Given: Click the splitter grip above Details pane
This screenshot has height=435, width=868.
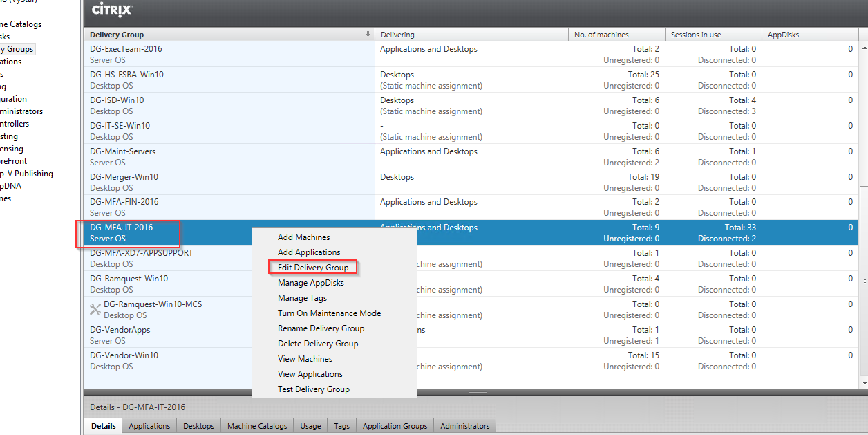Looking at the screenshot, I should point(477,392).
